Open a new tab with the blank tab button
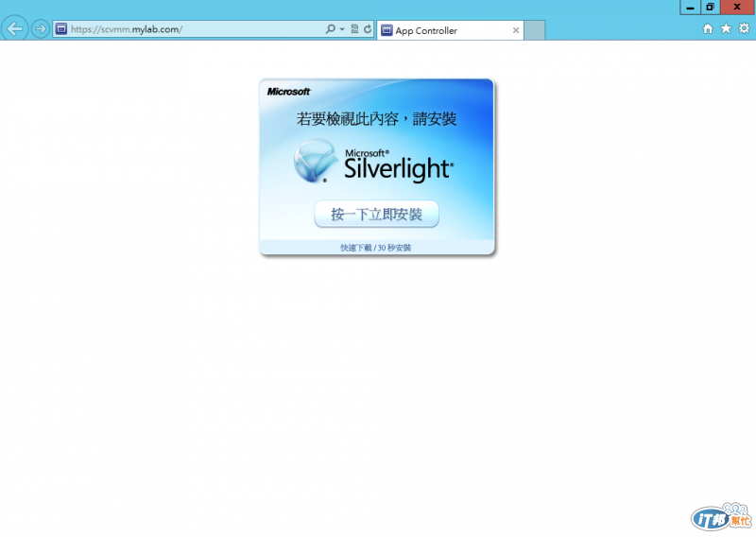 [534, 30]
